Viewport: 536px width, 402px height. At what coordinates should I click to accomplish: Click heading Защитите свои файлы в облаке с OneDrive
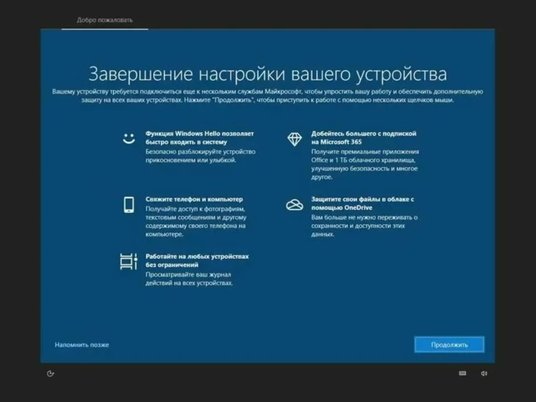(362, 203)
